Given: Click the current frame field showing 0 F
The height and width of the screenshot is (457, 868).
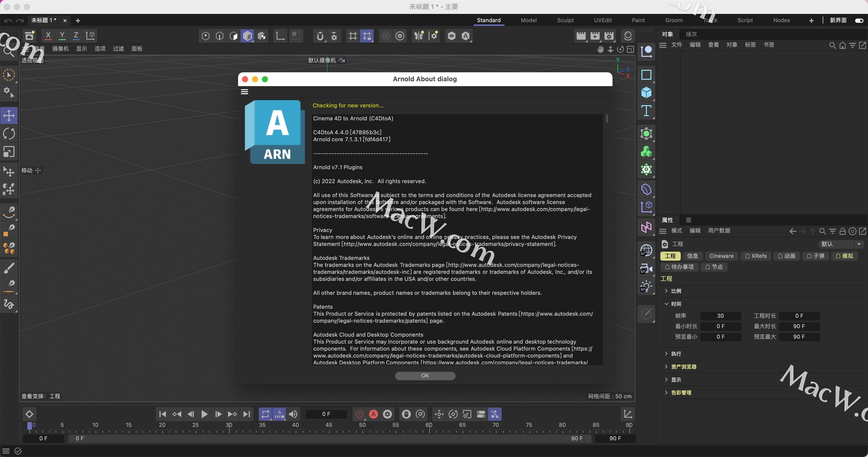Looking at the screenshot, I should coord(326,414).
